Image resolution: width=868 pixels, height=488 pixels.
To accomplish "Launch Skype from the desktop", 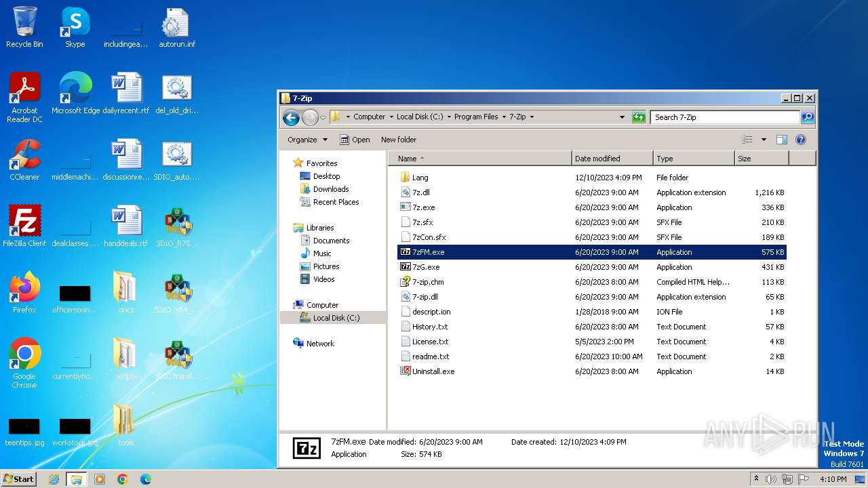I will [75, 27].
